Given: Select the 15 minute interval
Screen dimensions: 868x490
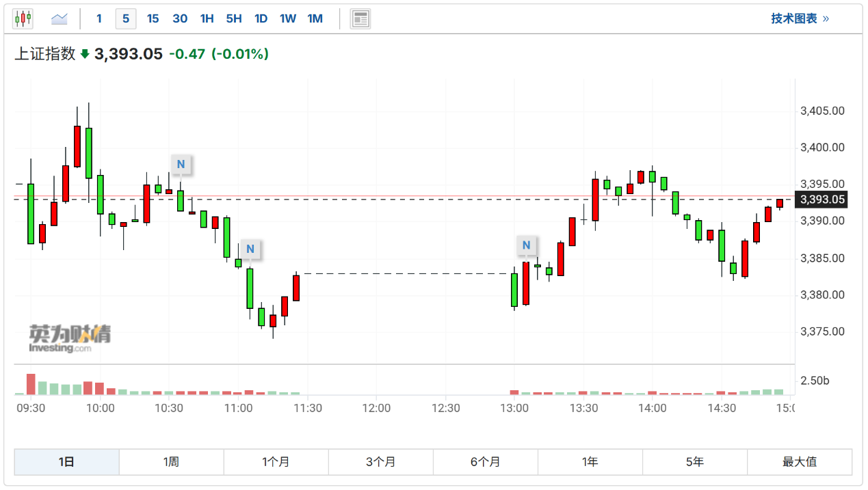Looking at the screenshot, I should click(x=153, y=18).
